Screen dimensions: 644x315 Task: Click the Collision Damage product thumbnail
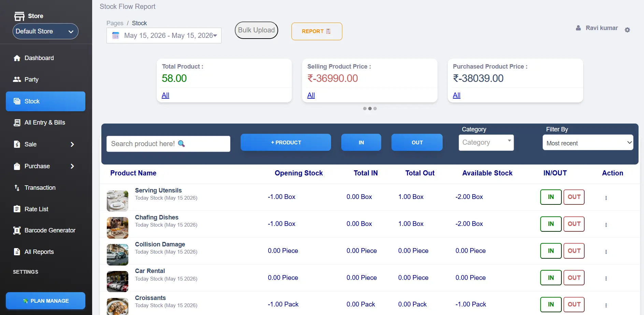coord(117,255)
